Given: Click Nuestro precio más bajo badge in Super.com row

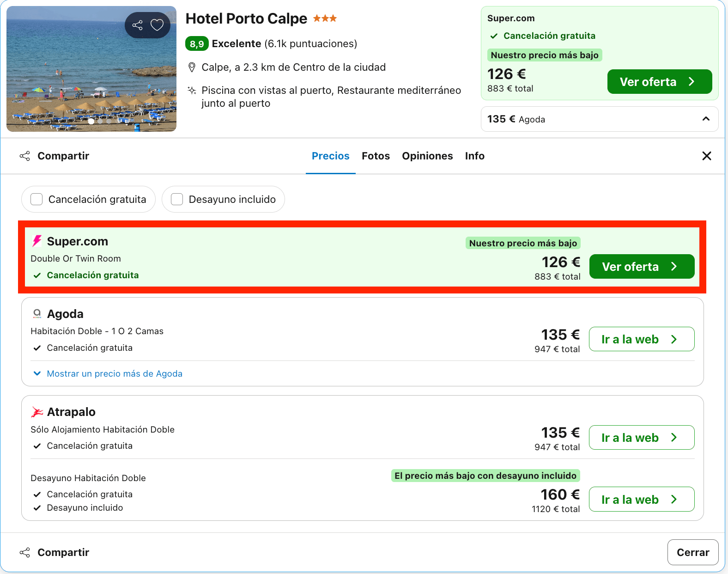Looking at the screenshot, I should pyautogui.click(x=523, y=243).
